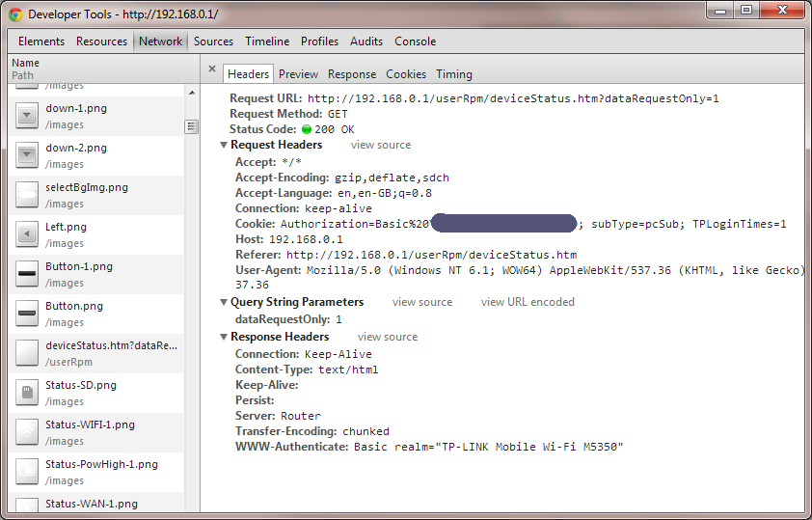Click the WWW-Authenticate realm value
The image size is (812, 520).
488,447
